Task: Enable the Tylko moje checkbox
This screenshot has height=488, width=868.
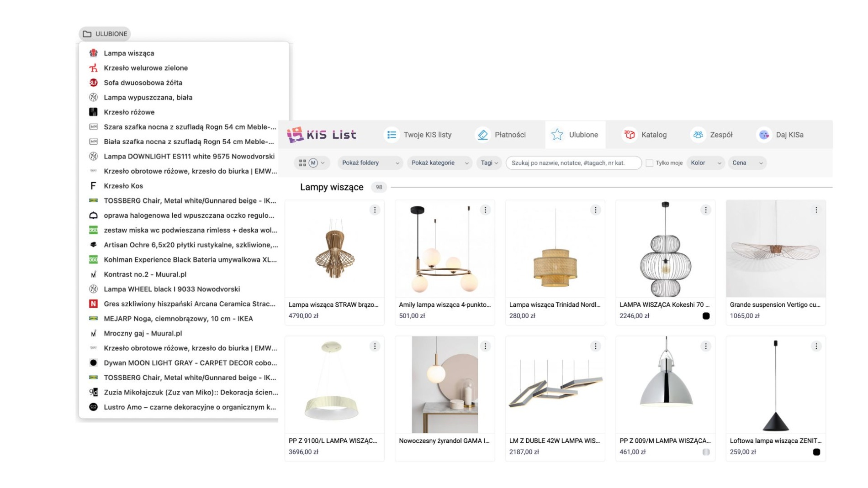Action: click(649, 163)
